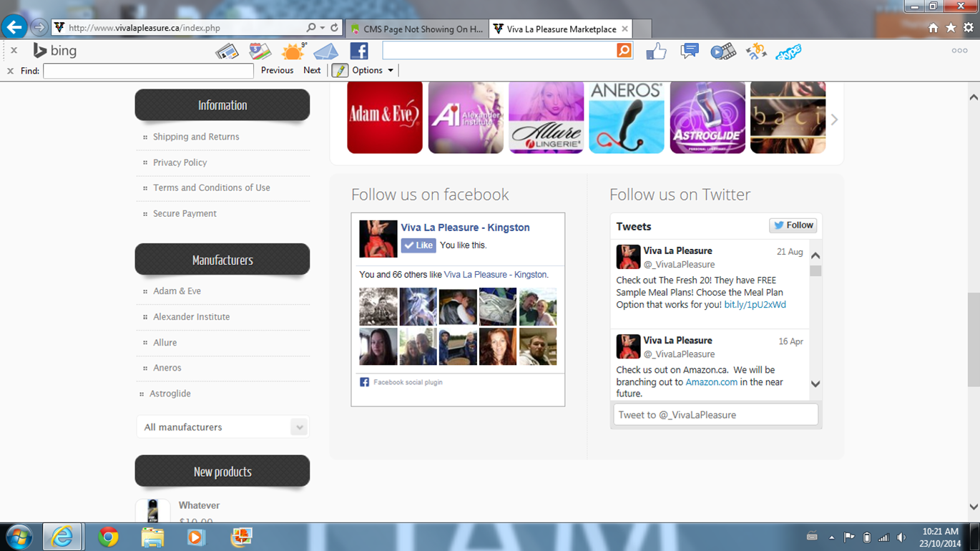
Task: Open address bar search dropdown arrow
Action: click(323, 28)
